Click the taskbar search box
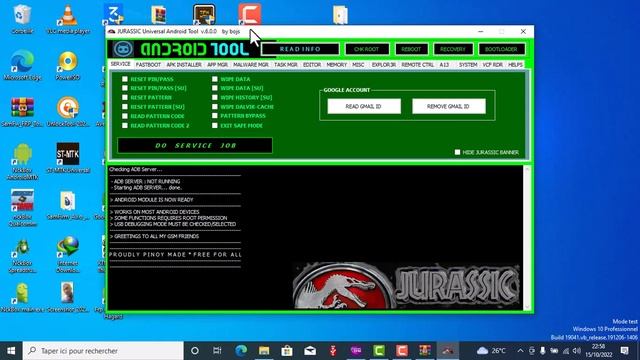 [x=103, y=351]
